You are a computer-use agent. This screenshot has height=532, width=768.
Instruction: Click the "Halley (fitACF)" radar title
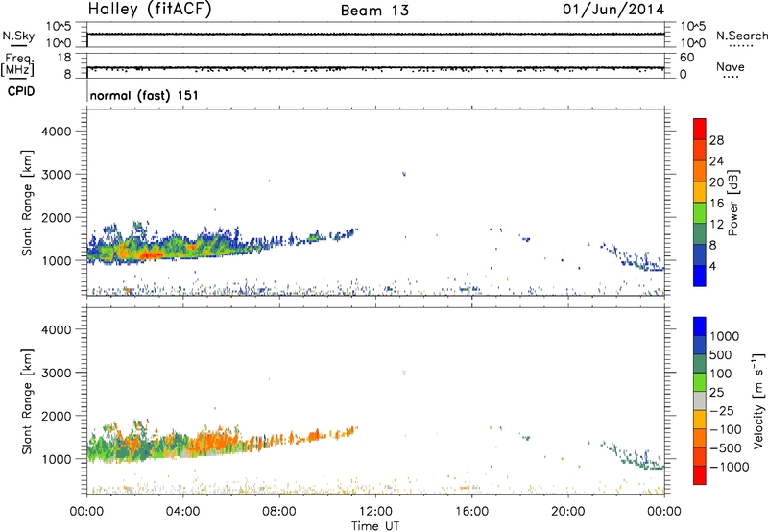pos(150,10)
